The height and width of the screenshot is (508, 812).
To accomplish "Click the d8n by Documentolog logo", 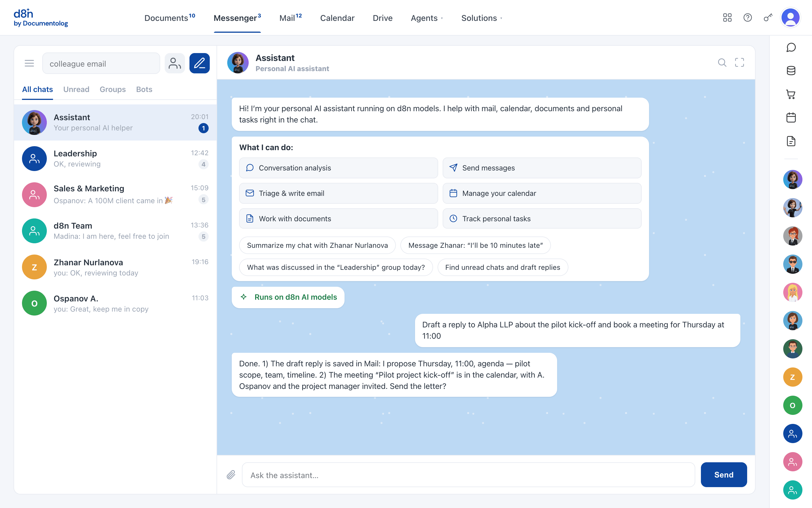I will (x=41, y=18).
